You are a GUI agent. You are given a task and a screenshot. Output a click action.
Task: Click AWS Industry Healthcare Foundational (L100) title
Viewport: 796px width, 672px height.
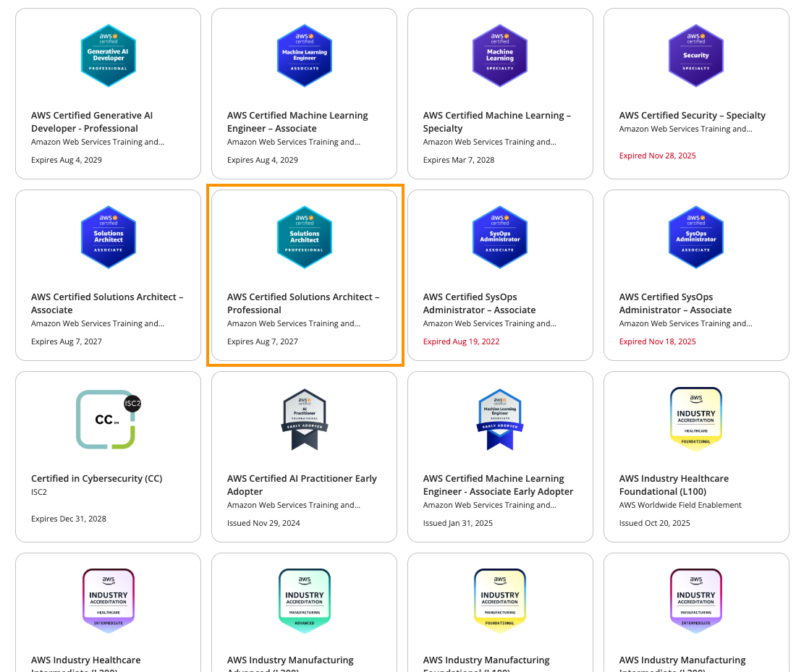pyautogui.click(x=674, y=485)
